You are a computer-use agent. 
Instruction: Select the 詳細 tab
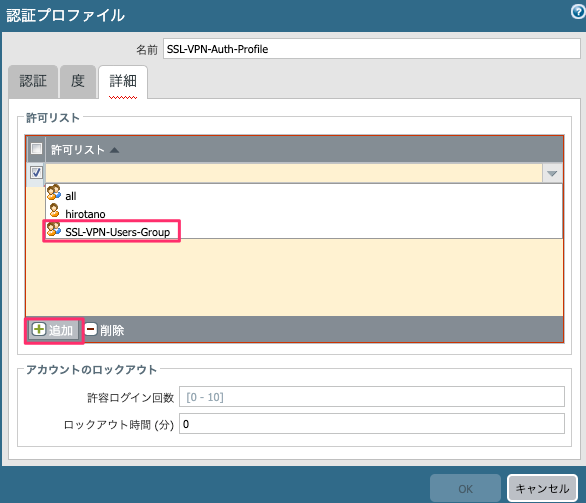(x=123, y=82)
